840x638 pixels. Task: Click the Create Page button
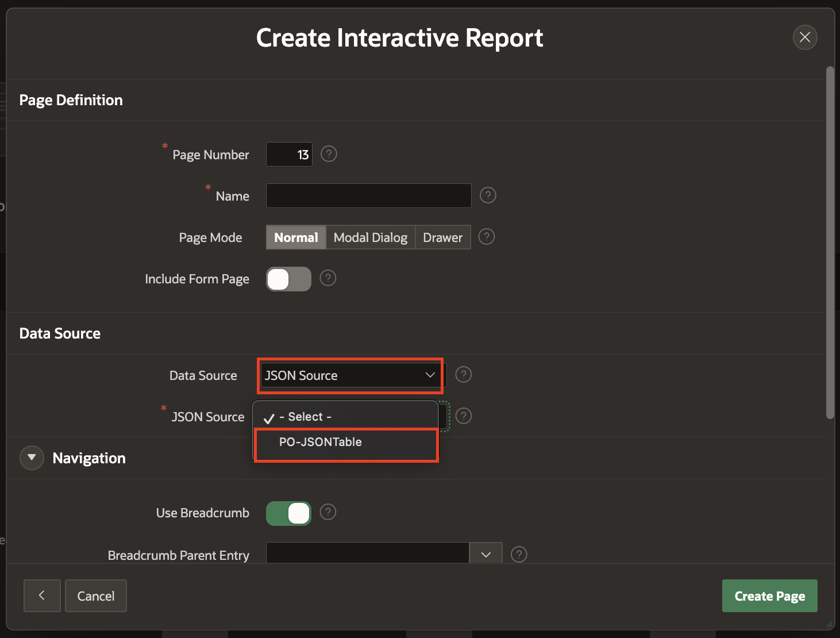(x=769, y=596)
